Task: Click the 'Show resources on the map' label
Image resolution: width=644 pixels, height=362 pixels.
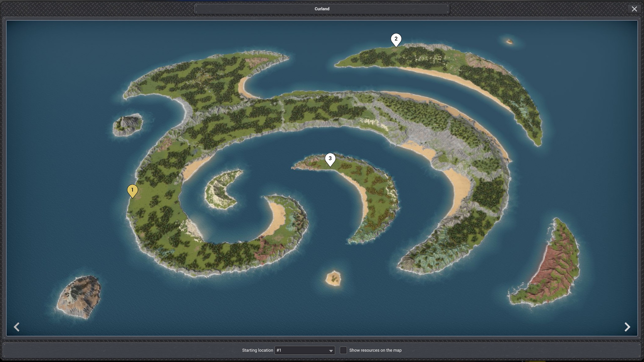Action: pos(375,350)
